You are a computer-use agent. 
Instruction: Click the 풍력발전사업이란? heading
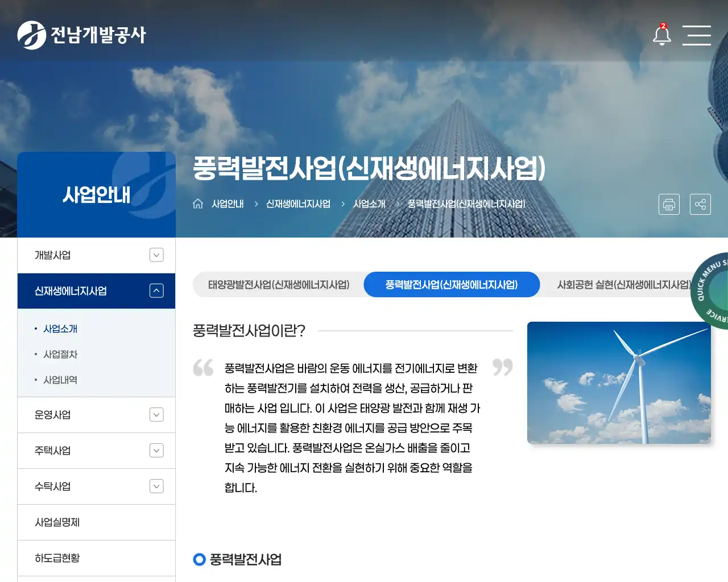pyautogui.click(x=249, y=331)
